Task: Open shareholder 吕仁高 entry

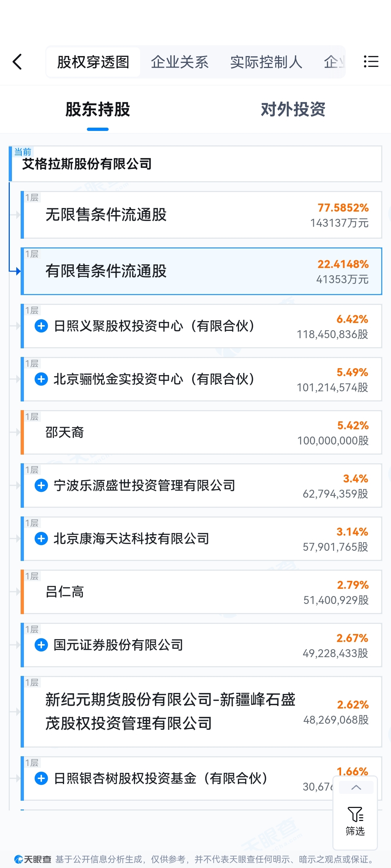Action: [201, 592]
